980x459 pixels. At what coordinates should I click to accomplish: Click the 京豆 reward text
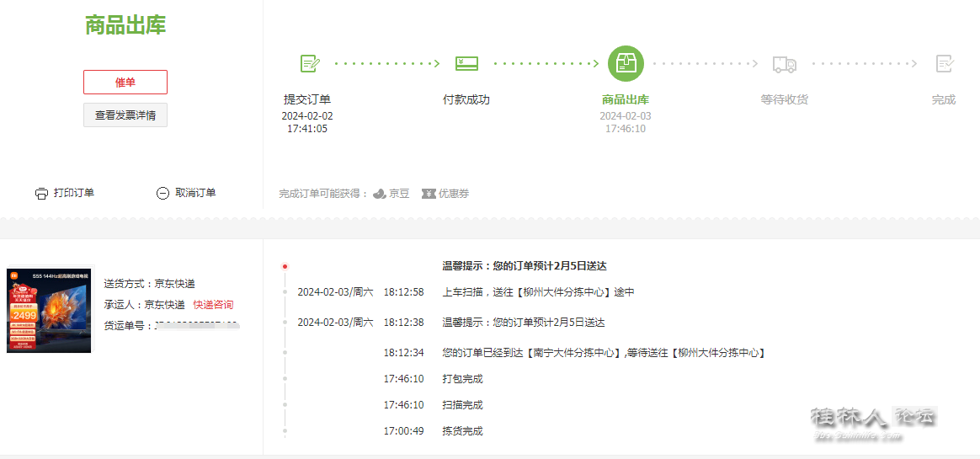coord(399,193)
